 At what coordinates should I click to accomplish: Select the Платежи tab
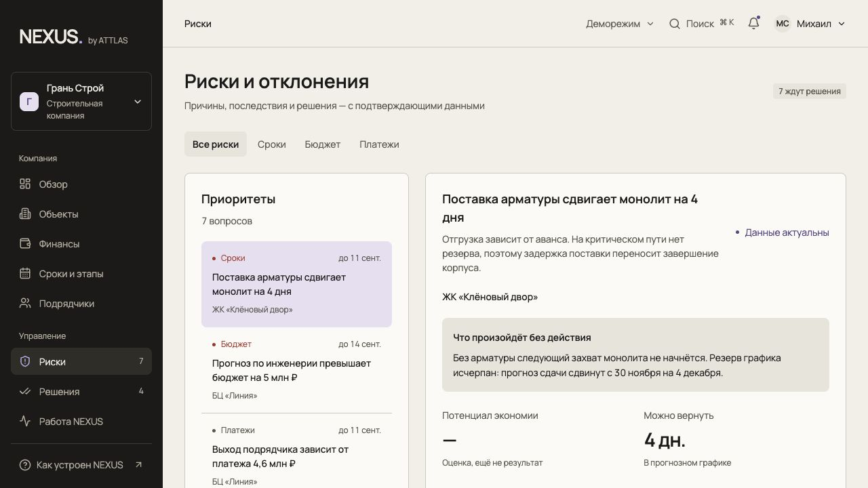click(x=379, y=144)
